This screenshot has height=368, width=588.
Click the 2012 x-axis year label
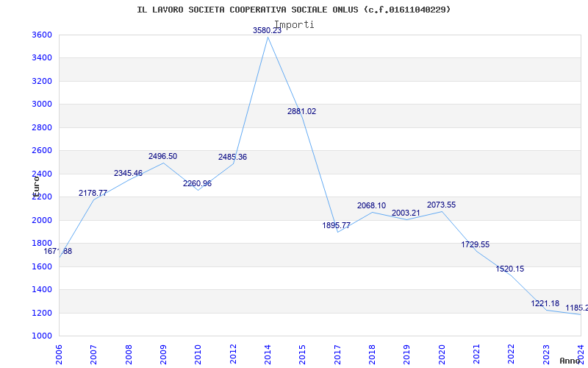233,354
